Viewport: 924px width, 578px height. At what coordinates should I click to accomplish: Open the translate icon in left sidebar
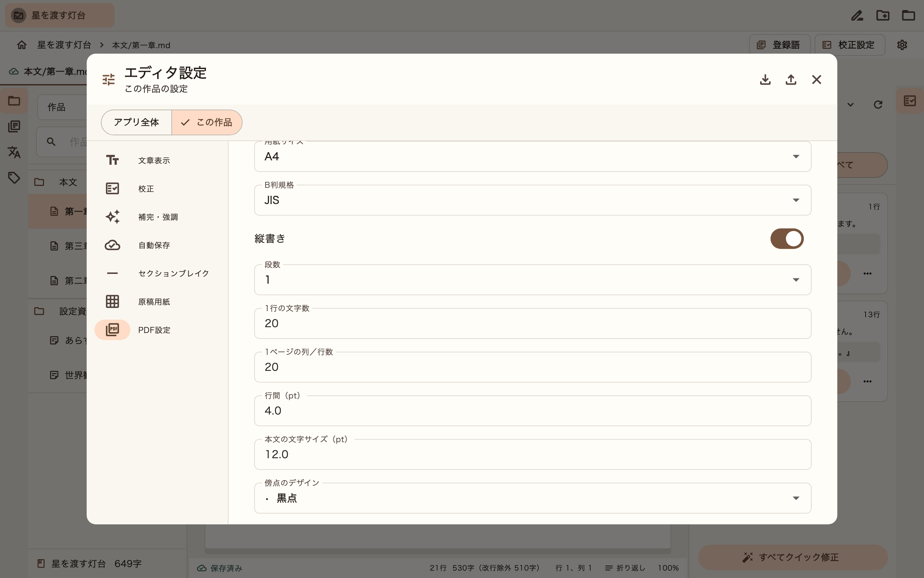point(14,152)
